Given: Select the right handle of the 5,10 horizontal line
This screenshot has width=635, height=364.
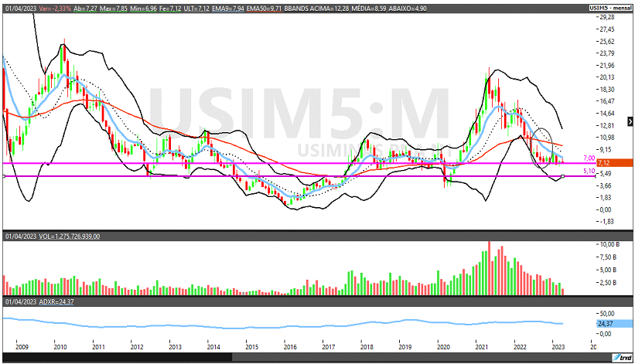Looking at the screenshot, I should click(x=562, y=176).
